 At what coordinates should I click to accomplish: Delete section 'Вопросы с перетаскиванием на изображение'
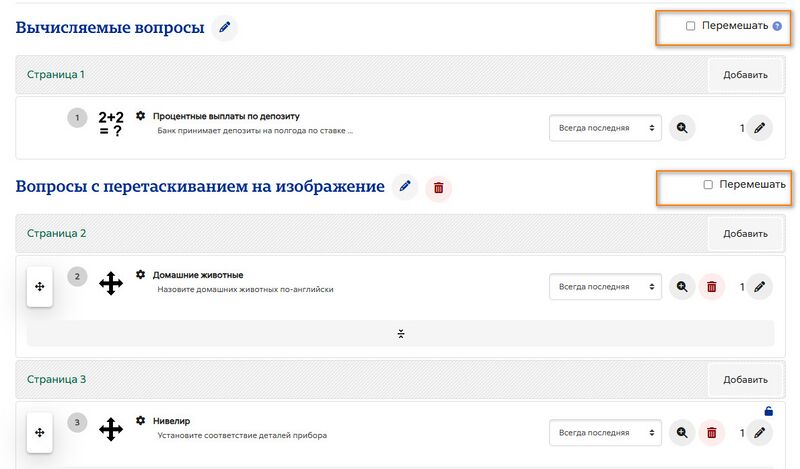pyautogui.click(x=438, y=188)
